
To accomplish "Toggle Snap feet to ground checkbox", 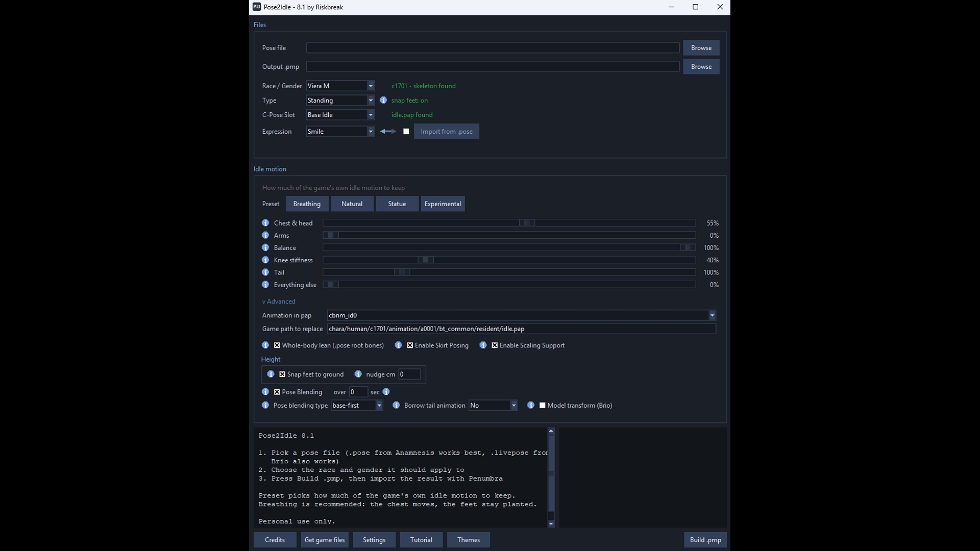I will [282, 374].
